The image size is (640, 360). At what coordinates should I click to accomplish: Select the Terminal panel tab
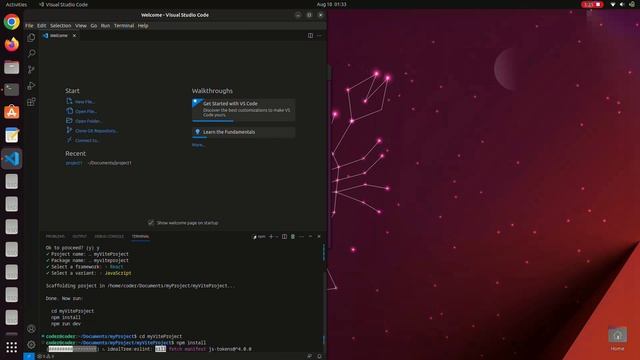[140, 236]
